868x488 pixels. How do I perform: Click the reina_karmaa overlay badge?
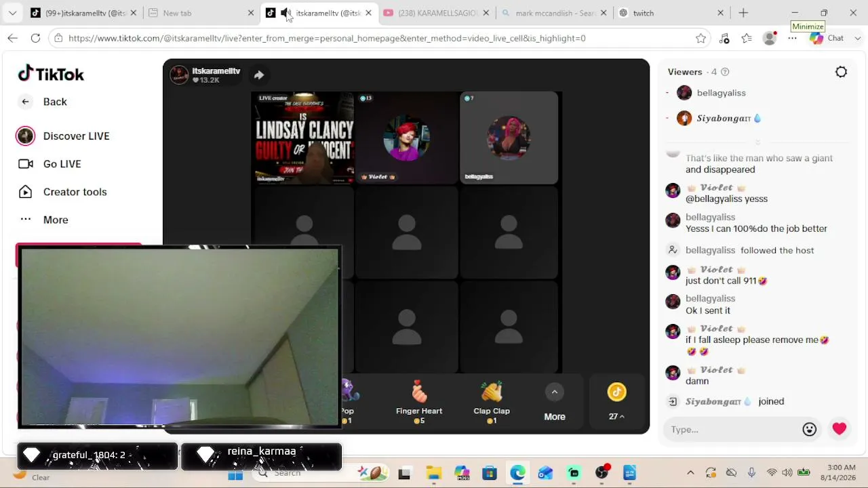click(261, 456)
